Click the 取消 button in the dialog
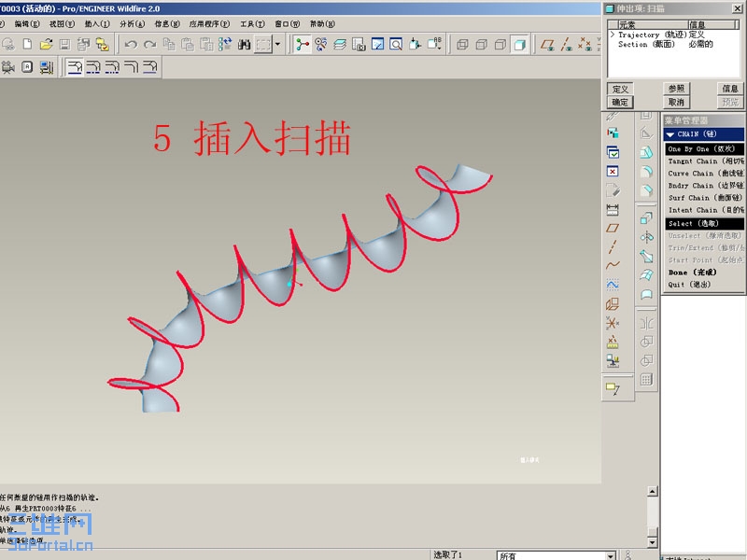The image size is (747, 560). click(x=676, y=103)
